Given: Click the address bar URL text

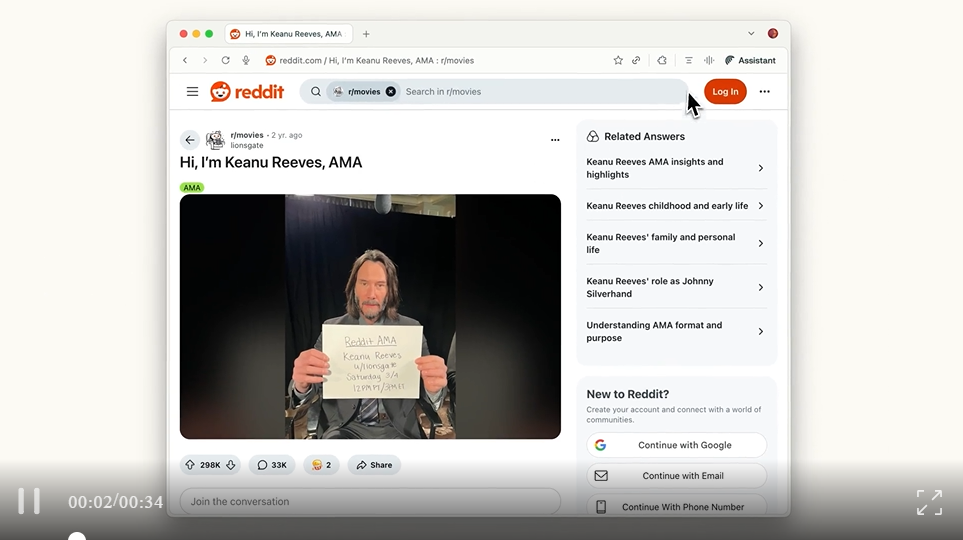Looking at the screenshot, I should (376, 60).
